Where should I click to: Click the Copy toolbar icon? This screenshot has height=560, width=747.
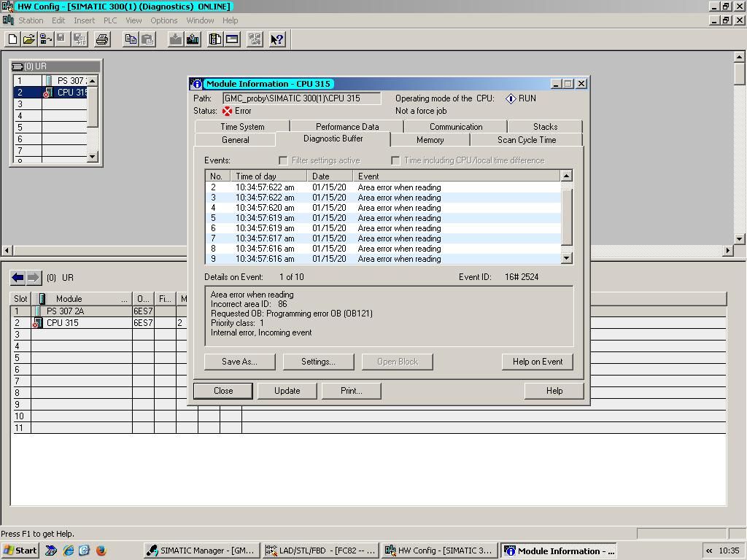pos(130,39)
